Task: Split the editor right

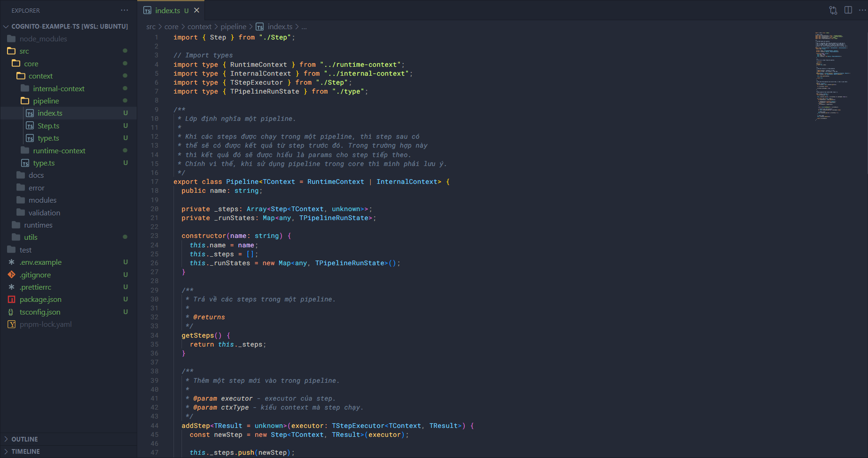Action: point(848,10)
